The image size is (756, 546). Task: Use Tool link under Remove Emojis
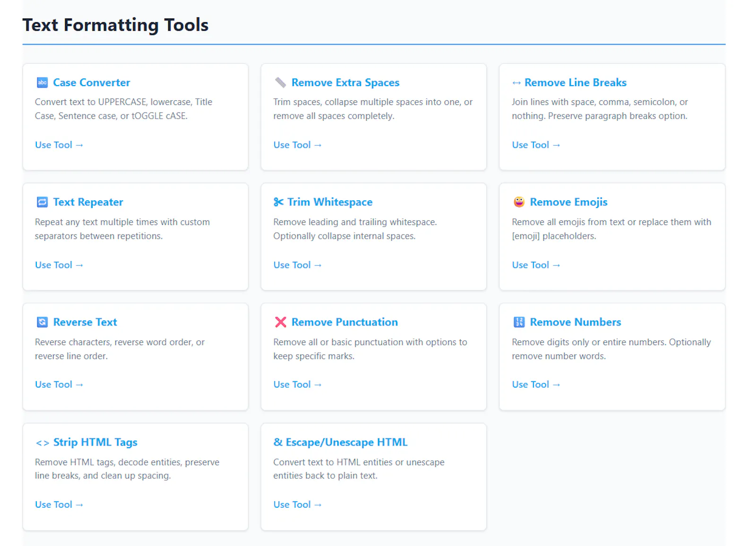(x=536, y=265)
